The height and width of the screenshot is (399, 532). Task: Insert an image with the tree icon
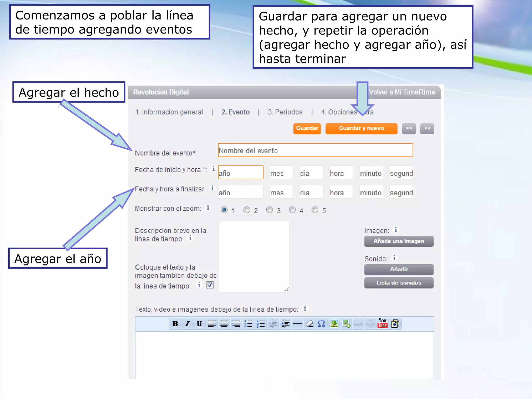tap(334, 324)
